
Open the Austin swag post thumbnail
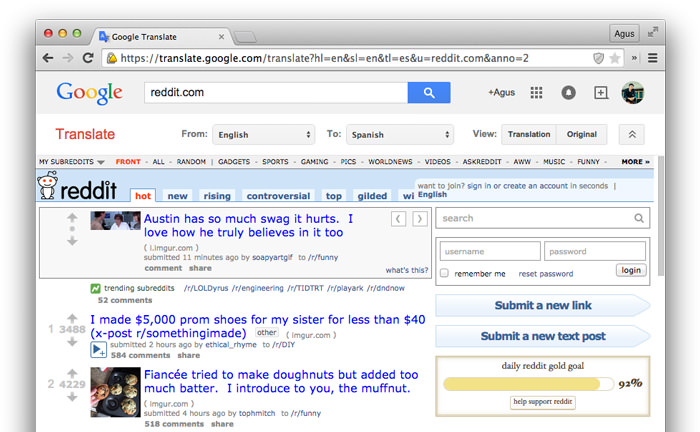tap(115, 220)
